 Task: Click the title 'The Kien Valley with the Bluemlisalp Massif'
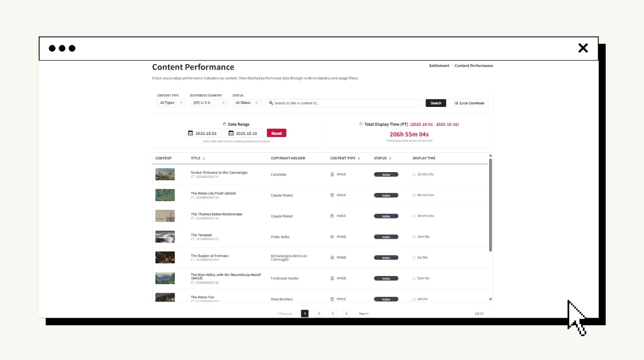tap(226, 276)
